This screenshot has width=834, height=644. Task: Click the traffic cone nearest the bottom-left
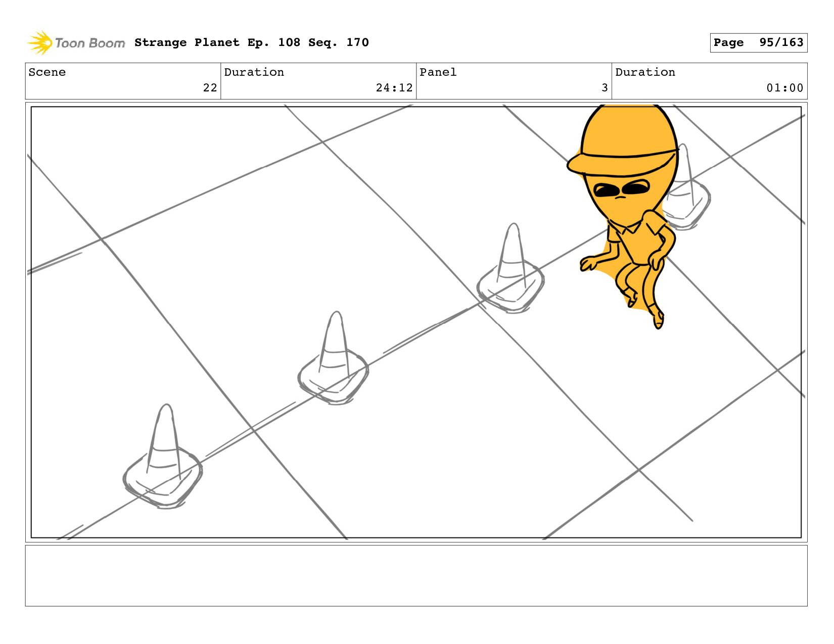pyautogui.click(x=163, y=456)
